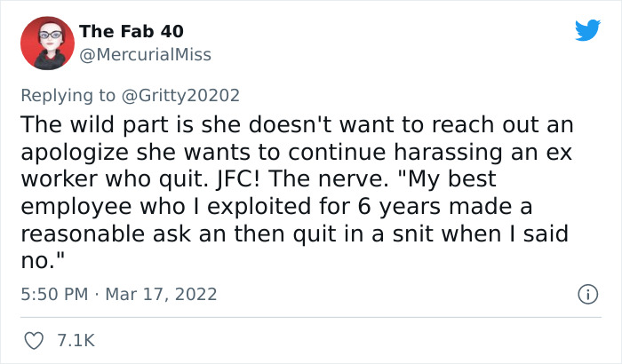
Task: Like the tweet with the heart icon
Action: coord(34,341)
